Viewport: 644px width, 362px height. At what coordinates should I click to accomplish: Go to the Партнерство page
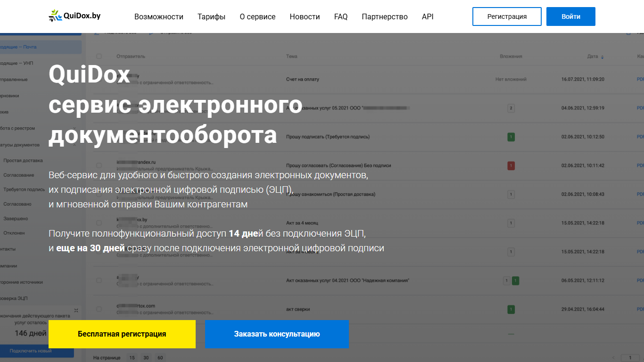[x=385, y=16]
